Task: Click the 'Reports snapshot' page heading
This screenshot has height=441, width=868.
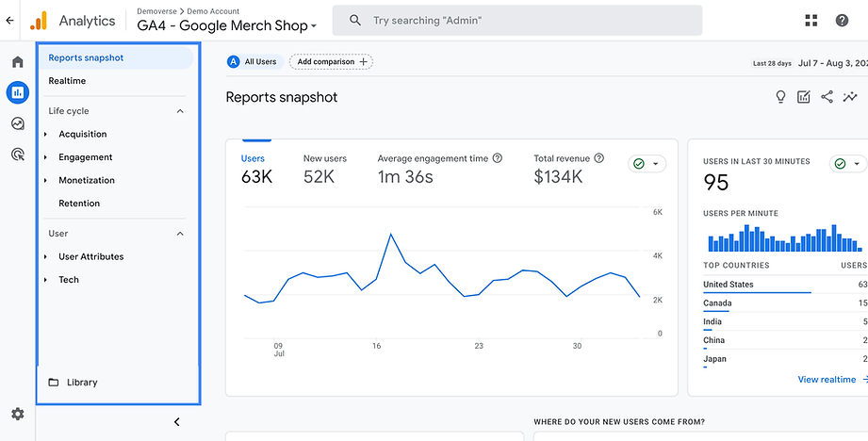Action: pyautogui.click(x=282, y=98)
